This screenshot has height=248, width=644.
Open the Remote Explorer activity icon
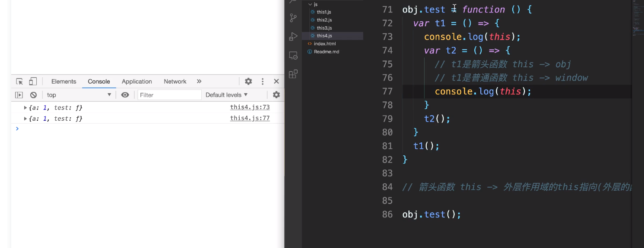(293, 56)
